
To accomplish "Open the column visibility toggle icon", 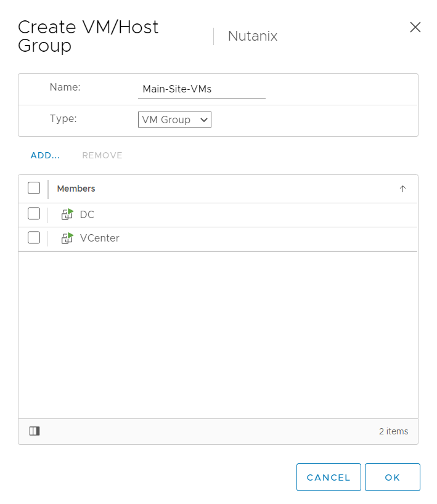I will pos(35,431).
